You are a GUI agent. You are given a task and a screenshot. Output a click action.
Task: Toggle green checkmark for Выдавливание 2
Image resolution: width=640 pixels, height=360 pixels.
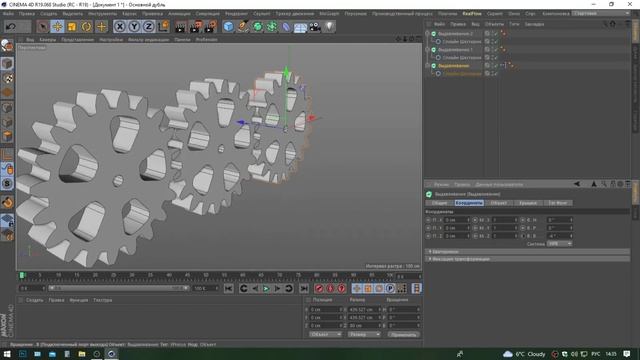coord(496,33)
